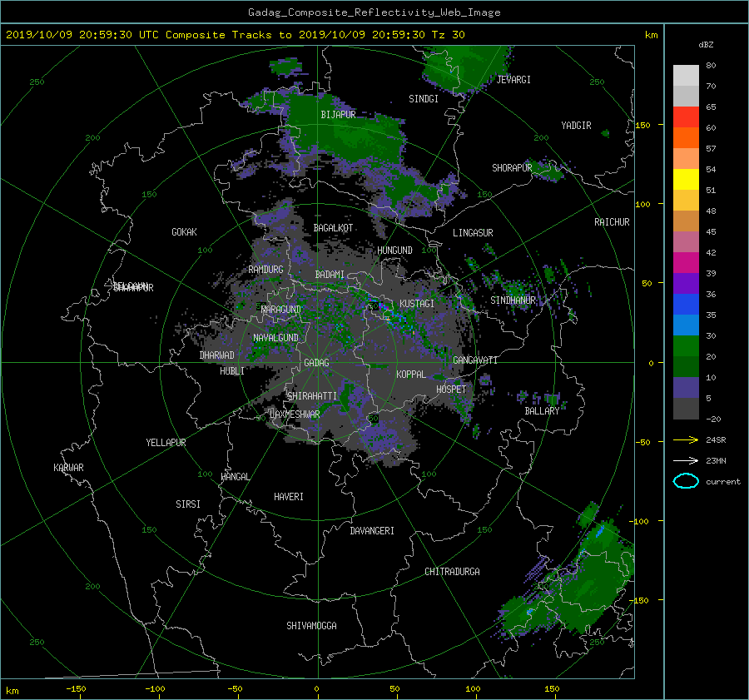Viewport: 749px width, 700px height.
Task: Click the BAGALKOT city label
Action: (333, 228)
